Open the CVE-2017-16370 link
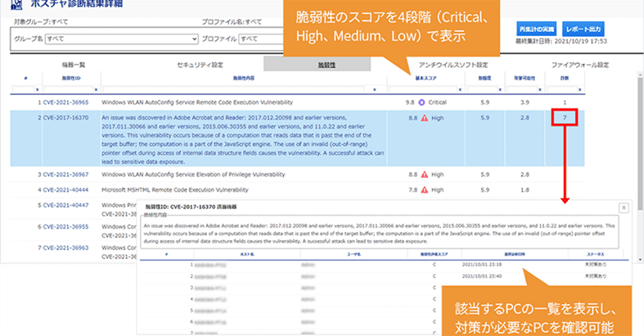The width and height of the screenshot is (644, 336). click(x=65, y=118)
